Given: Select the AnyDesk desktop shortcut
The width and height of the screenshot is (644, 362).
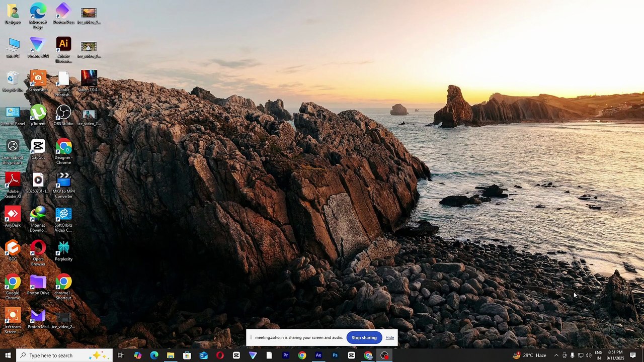Looking at the screenshot, I should 13,214.
